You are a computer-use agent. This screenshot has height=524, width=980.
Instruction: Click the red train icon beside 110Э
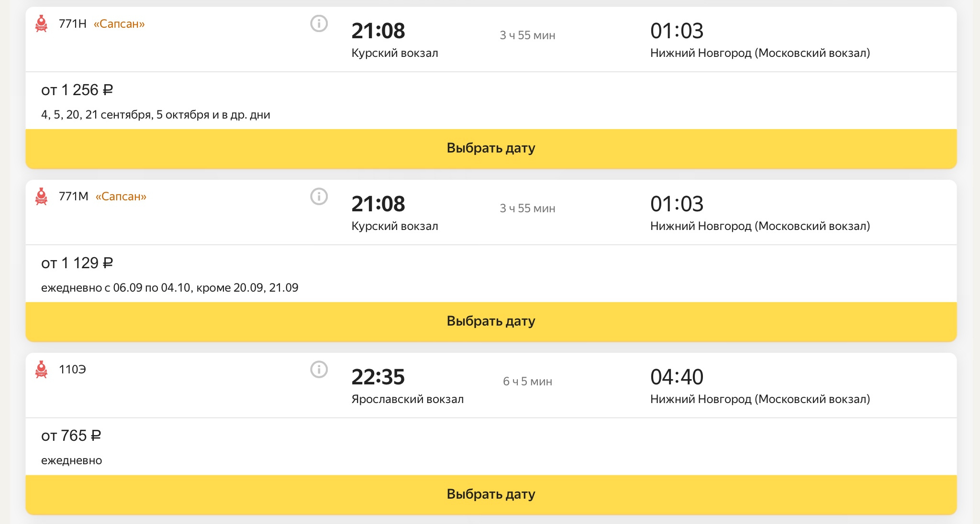(x=42, y=370)
